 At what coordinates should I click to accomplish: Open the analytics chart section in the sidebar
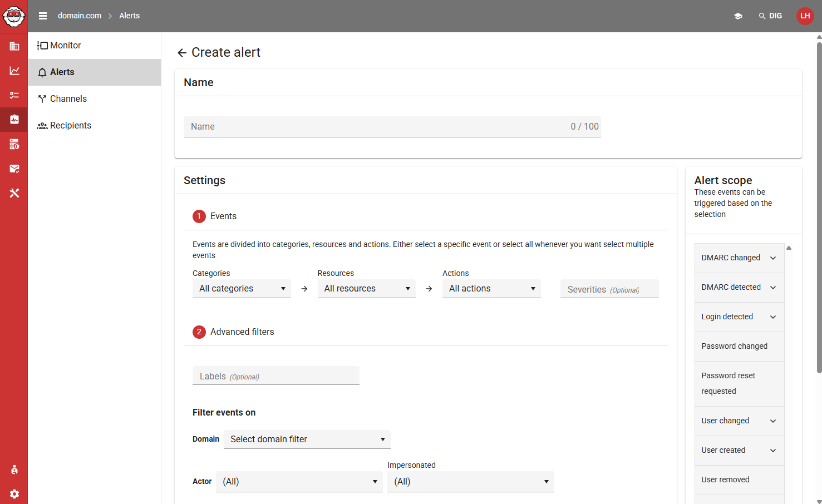click(14, 71)
